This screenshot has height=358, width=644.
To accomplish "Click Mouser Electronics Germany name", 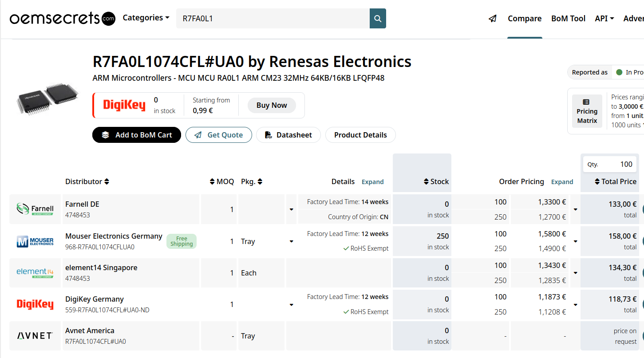I will [114, 236].
